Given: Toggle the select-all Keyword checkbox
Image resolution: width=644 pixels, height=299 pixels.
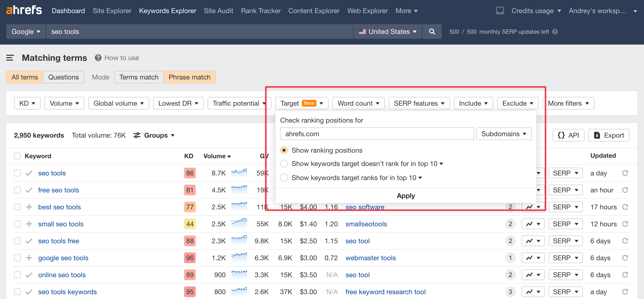Looking at the screenshot, I should pos(17,156).
